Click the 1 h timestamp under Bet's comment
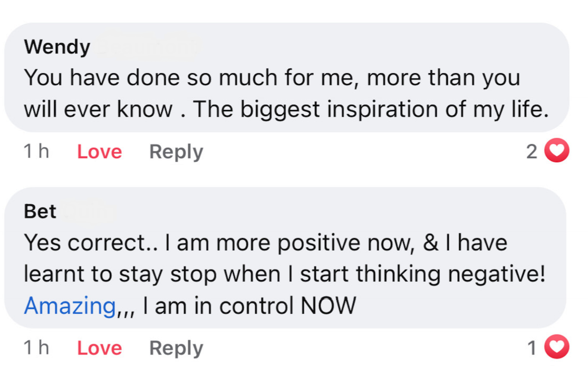 coord(36,348)
